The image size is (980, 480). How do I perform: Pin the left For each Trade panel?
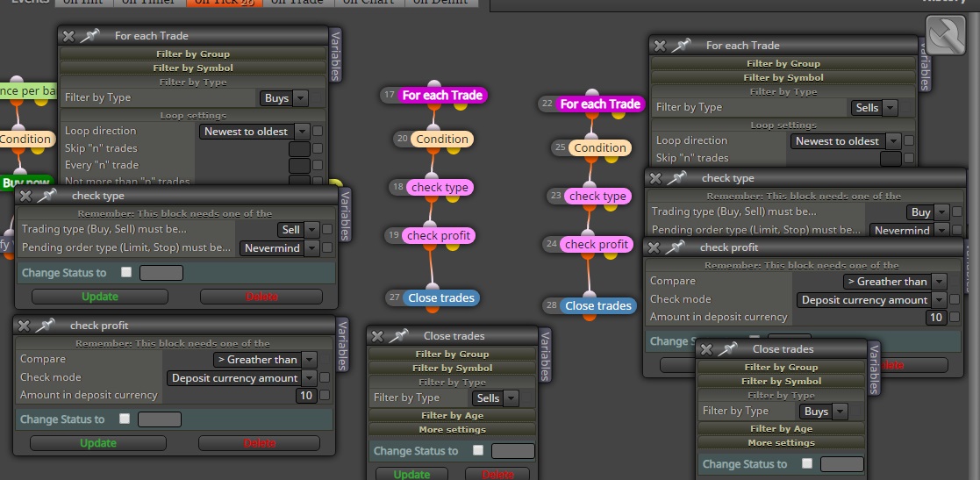[x=90, y=36]
